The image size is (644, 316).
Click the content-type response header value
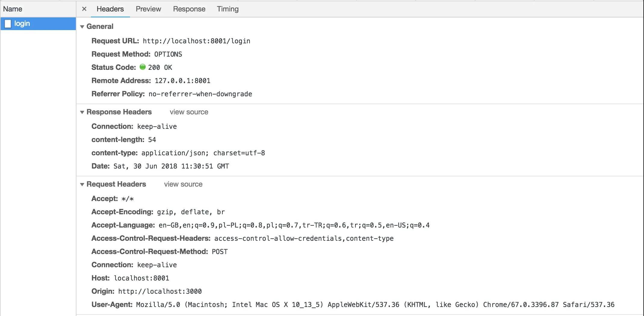pyautogui.click(x=203, y=153)
